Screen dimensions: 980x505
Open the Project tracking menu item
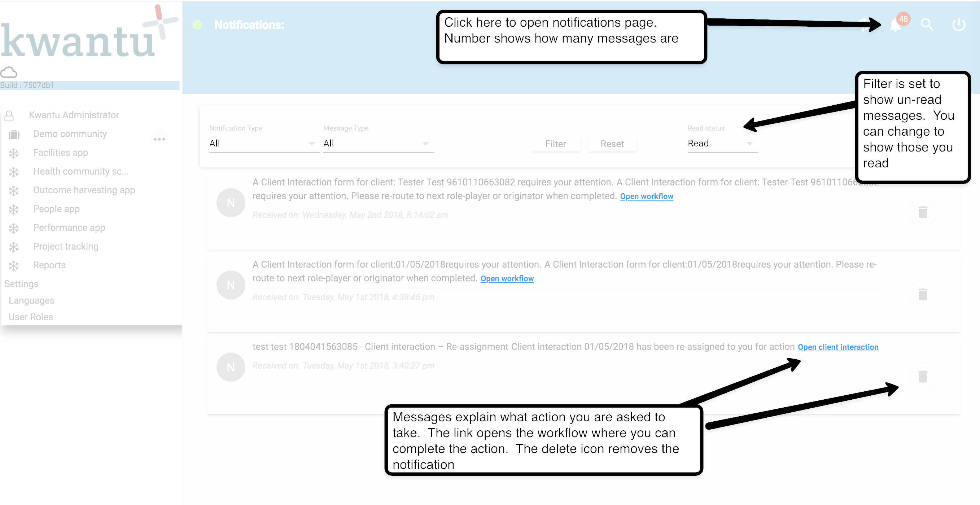(x=65, y=246)
